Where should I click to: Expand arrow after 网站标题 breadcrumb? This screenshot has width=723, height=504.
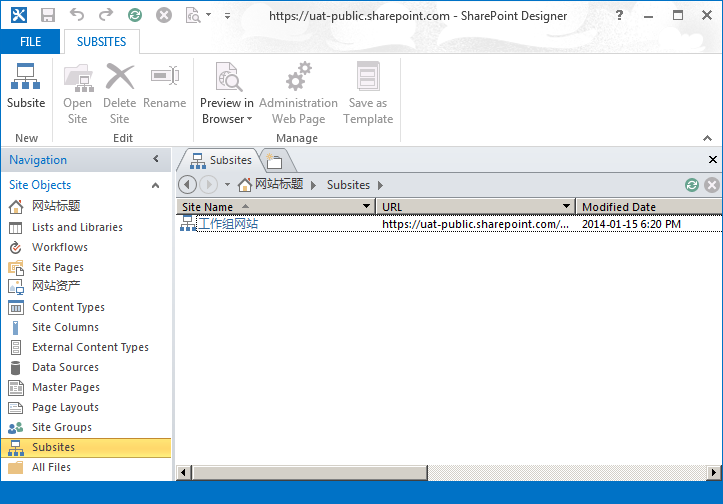pos(314,185)
